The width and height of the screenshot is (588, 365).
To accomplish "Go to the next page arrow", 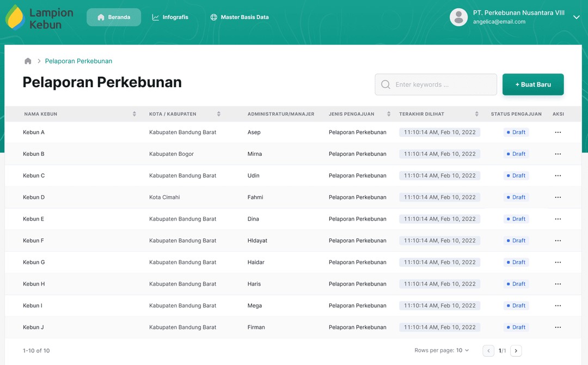I will click(516, 351).
